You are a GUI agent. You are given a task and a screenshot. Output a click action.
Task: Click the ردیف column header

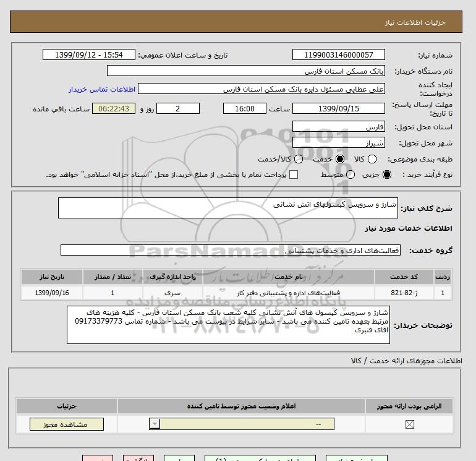pos(443,277)
